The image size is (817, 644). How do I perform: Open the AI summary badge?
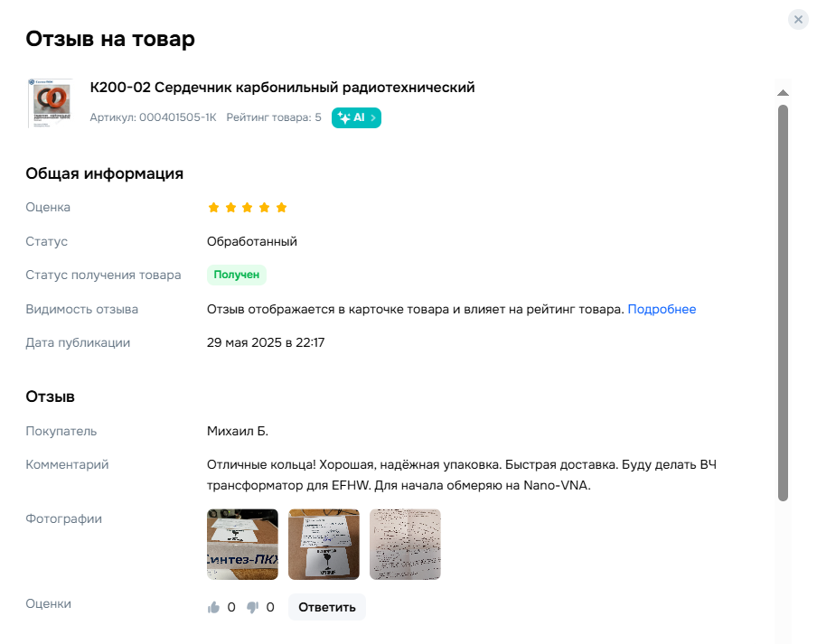click(x=356, y=117)
